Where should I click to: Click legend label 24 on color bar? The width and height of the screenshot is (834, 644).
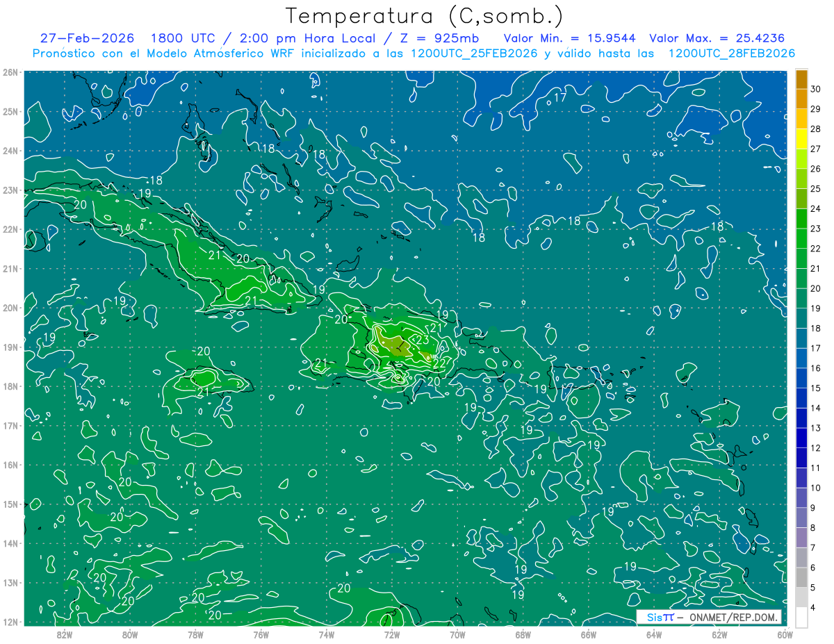[815, 208]
